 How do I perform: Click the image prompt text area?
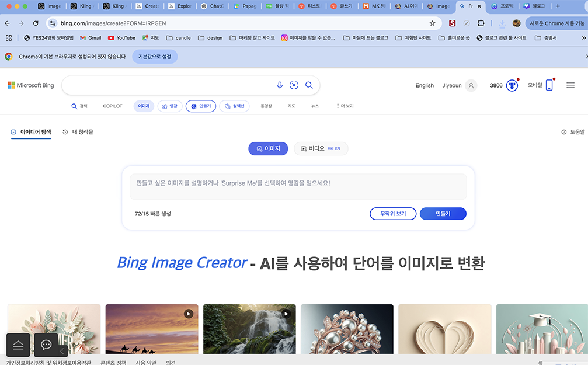click(x=298, y=186)
